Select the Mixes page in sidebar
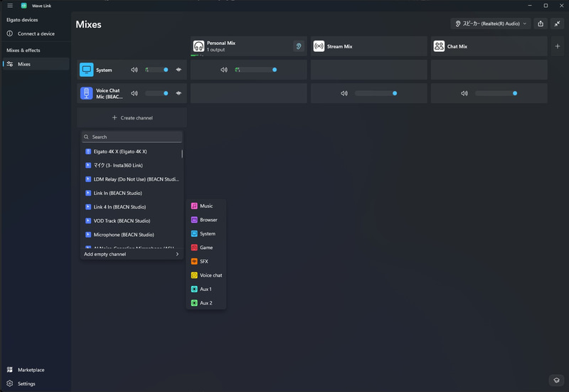 (36, 64)
